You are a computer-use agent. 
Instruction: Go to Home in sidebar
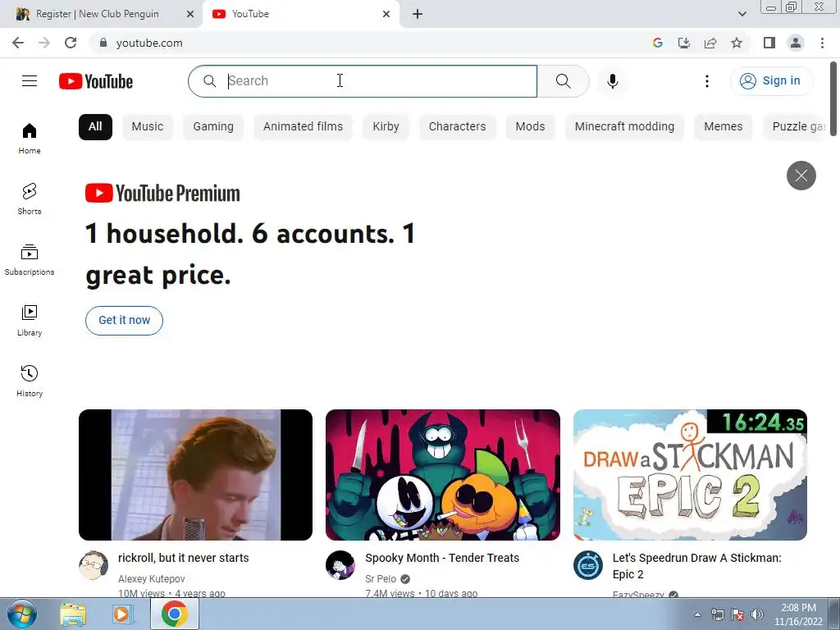click(x=30, y=138)
